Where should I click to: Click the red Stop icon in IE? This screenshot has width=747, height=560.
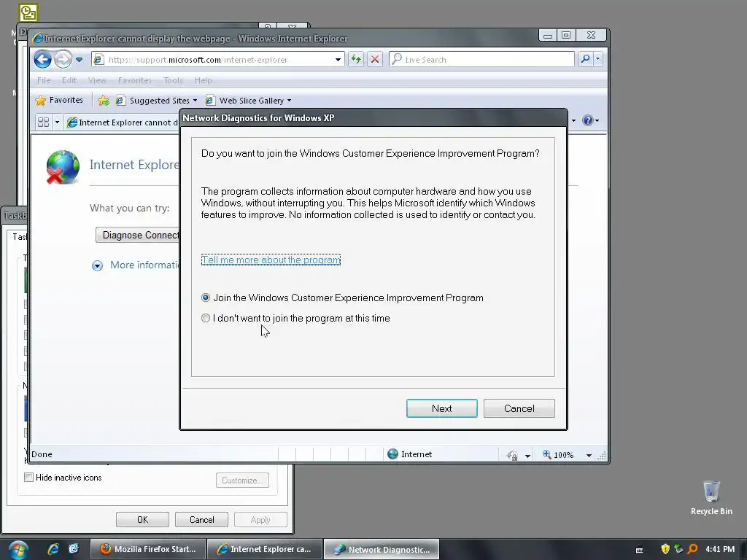pos(375,60)
